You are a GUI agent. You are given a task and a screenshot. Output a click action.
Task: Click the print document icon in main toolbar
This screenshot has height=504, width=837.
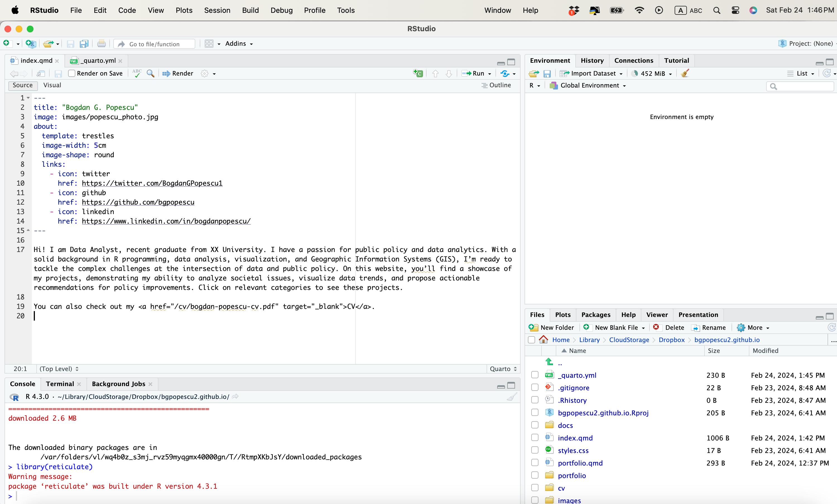101,44
